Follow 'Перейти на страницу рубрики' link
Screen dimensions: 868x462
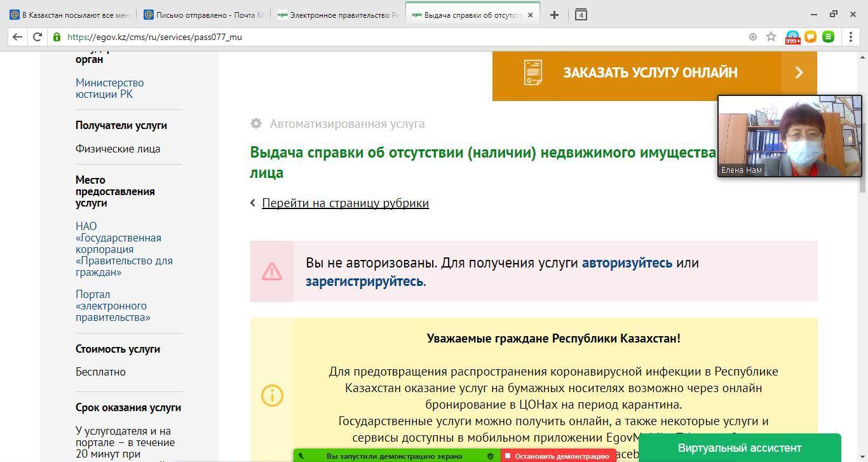pos(345,203)
